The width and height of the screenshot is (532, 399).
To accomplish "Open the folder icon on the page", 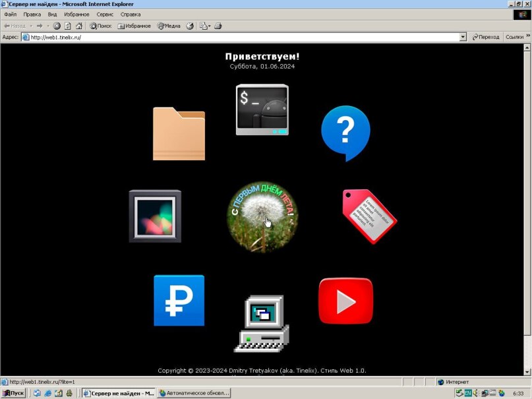I will [x=179, y=134].
